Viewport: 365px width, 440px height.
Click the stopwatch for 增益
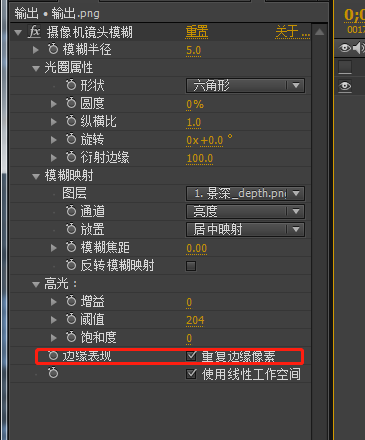[71, 301]
